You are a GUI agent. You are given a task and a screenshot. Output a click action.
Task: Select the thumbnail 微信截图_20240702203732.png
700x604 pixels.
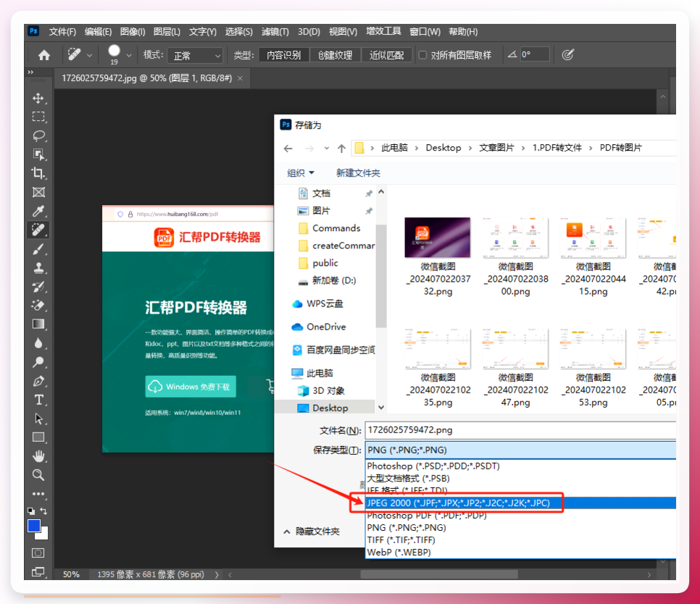click(438, 257)
